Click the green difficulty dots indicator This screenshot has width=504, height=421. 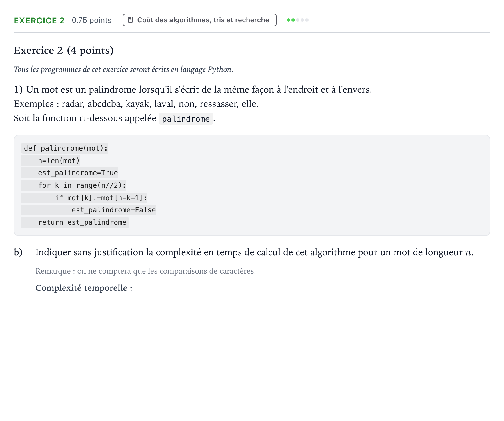click(x=297, y=20)
